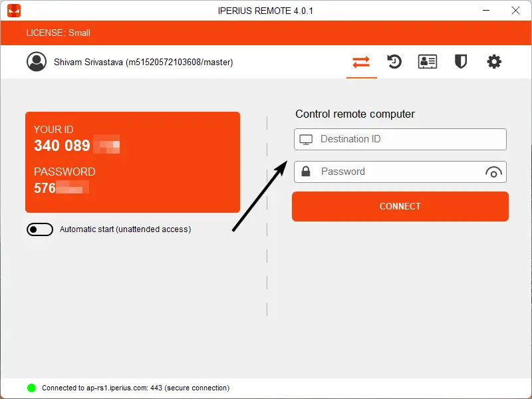Screen dimensions: 532x399
Task: Click the Destination ID input field
Action: click(400, 139)
